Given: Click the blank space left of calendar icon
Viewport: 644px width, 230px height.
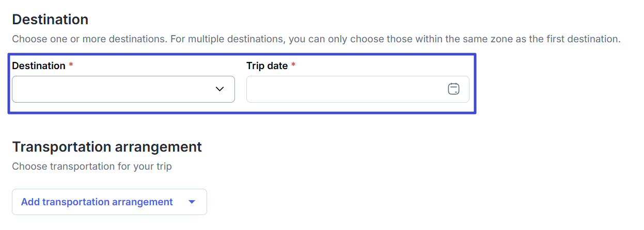Looking at the screenshot, I should point(346,89).
